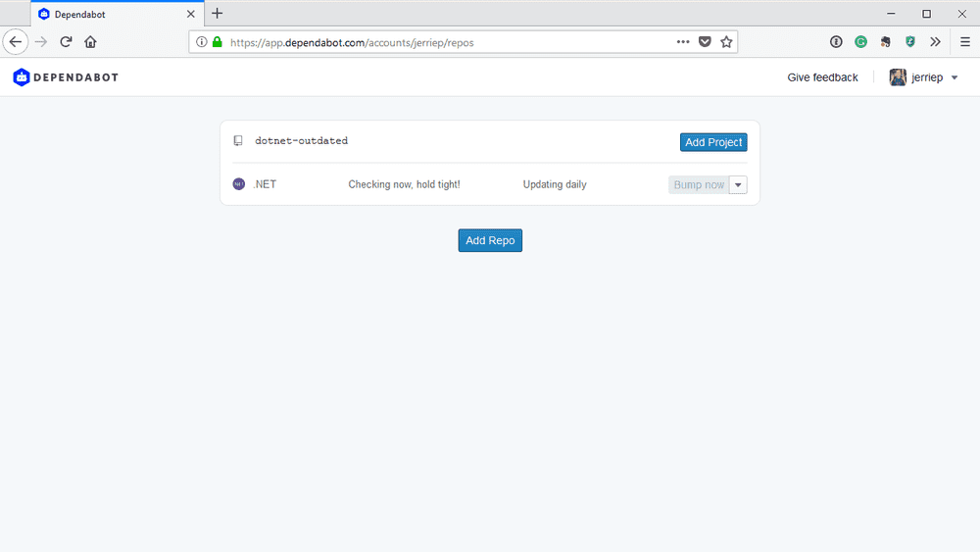Open the dotnet-outdated repository name

pyautogui.click(x=301, y=141)
